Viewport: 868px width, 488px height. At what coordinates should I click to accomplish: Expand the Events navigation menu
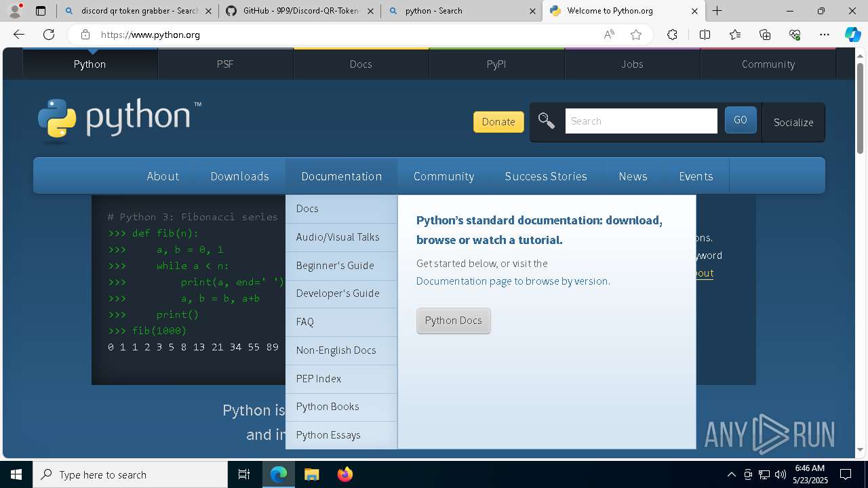tap(696, 176)
